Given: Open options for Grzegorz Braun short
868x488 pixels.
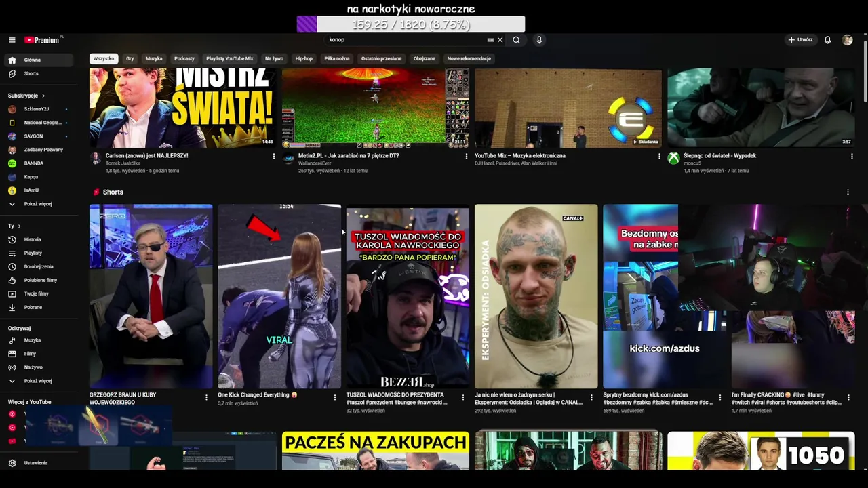Looking at the screenshot, I should coord(206,397).
